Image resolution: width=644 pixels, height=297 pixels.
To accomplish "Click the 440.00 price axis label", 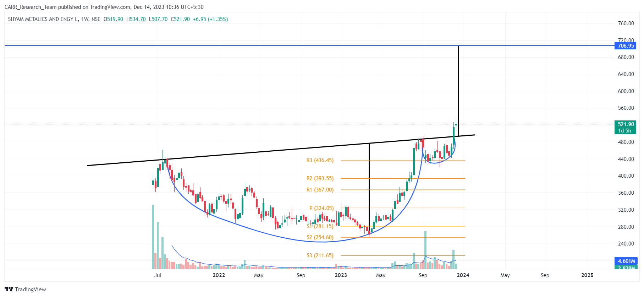I will 626,159.
